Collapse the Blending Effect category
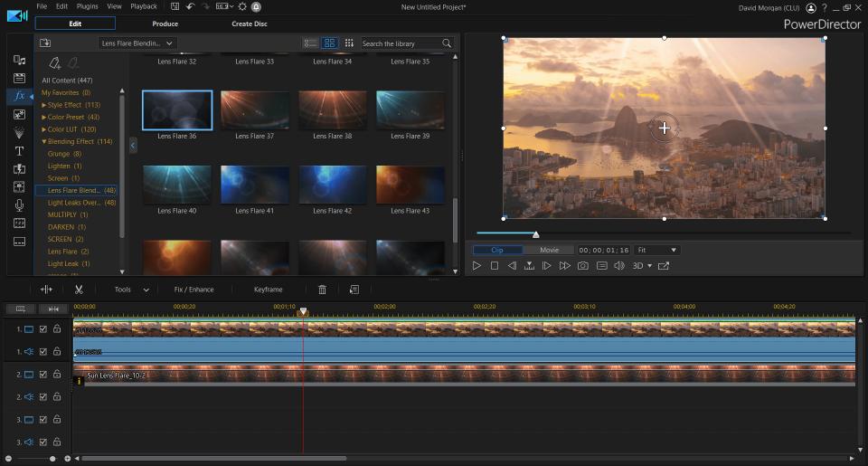Viewport: 868px width, 466px height. [43, 141]
